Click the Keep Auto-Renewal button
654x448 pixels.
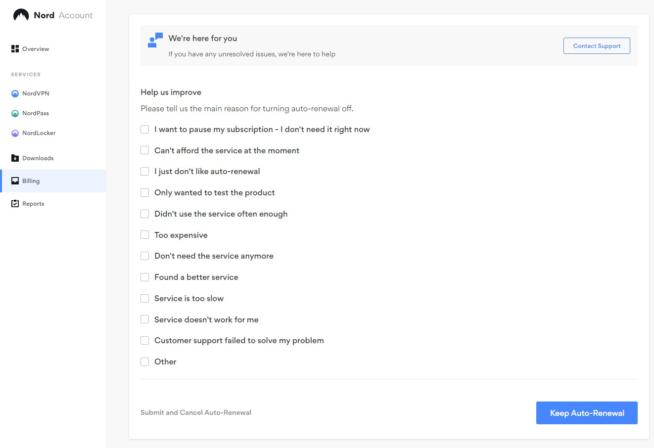tap(587, 413)
